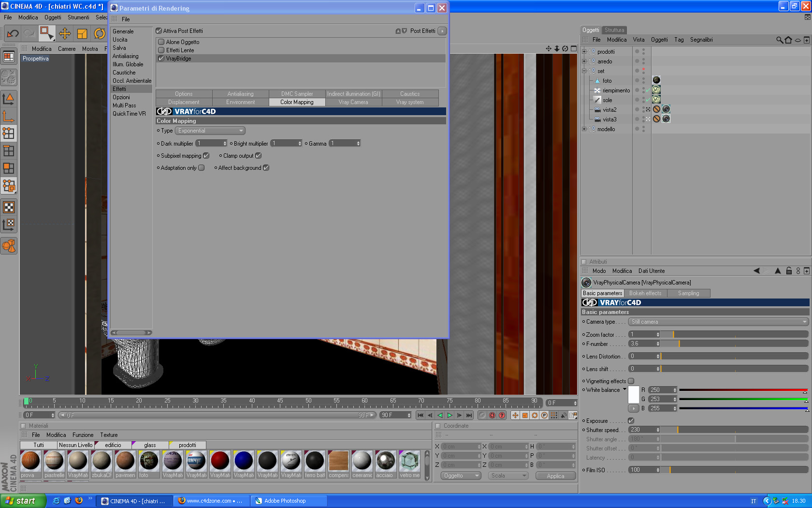The width and height of the screenshot is (812, 508).
Task: Switch to Indirect illumination (GI) tab
Action: [x=353, y=94]
